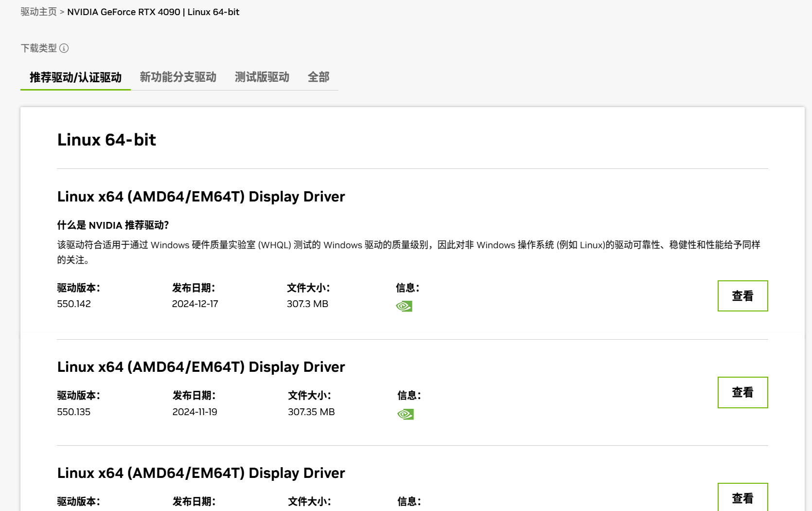Viewport: 812px width, 511px height.
Task: Switch to the 新功能分支驱动 tab
Action: click(x=178, y=77)
